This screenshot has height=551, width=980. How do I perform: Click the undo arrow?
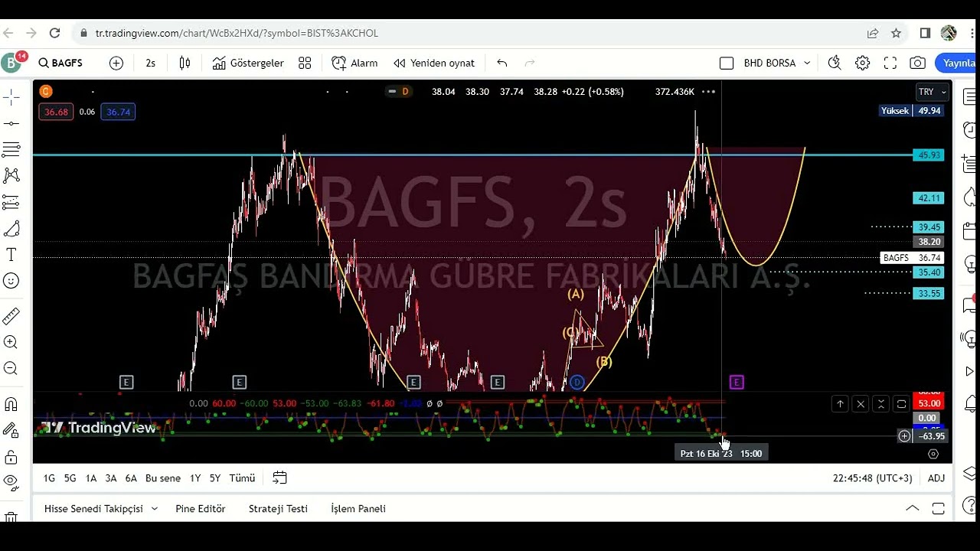[502, 63]
